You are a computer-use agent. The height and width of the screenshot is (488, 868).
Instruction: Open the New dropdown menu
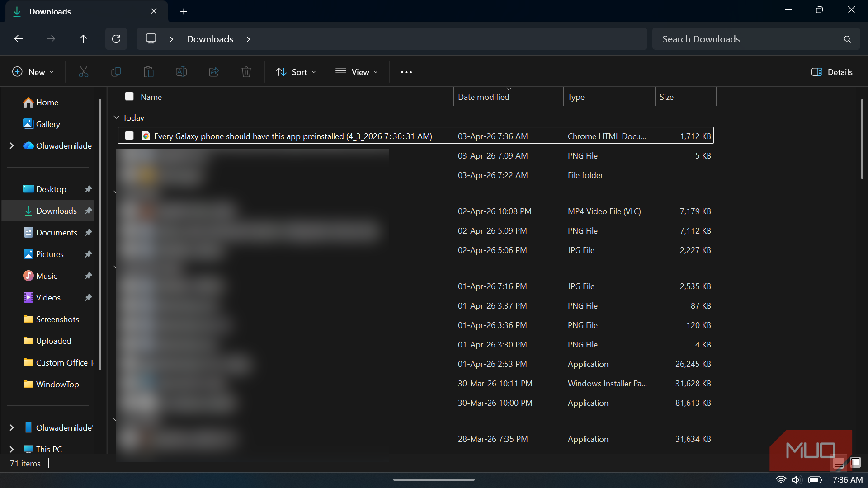click(33, 72)
